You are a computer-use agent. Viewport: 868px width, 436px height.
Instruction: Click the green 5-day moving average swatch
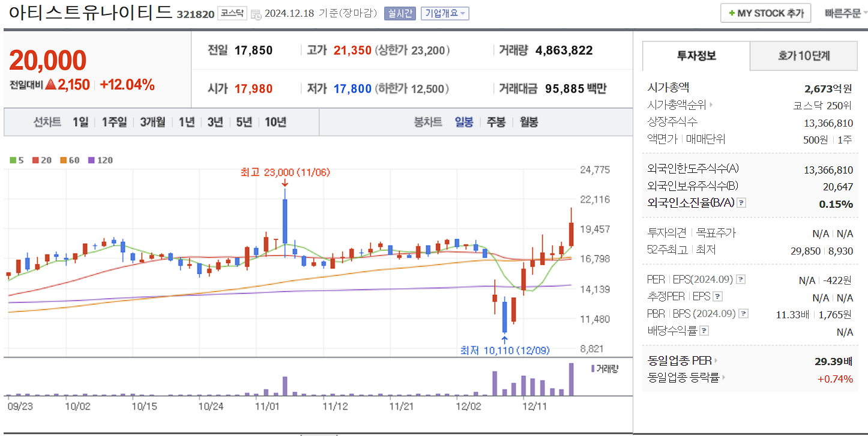13,160
